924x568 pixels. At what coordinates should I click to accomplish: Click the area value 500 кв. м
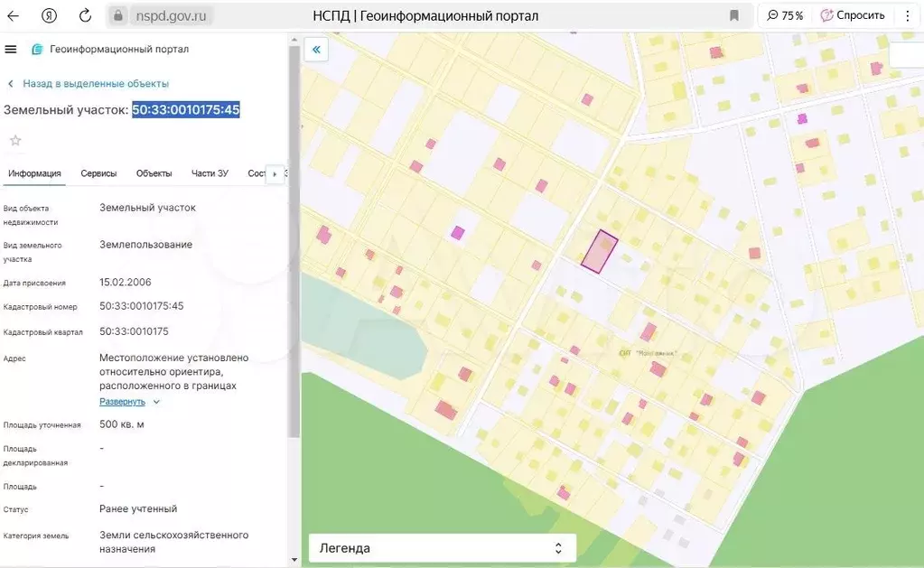click(x=121, y=424)
